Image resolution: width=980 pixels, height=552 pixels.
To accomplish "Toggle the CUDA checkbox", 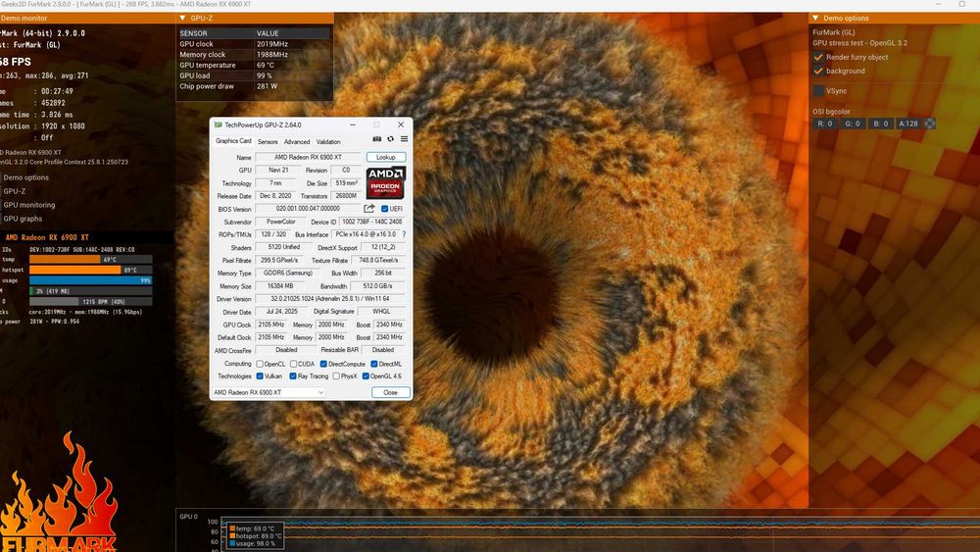I will 293,364.
